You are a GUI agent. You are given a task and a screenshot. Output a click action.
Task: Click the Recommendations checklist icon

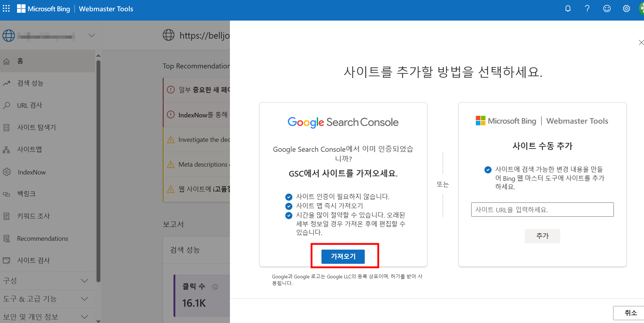tap(6, 239)
